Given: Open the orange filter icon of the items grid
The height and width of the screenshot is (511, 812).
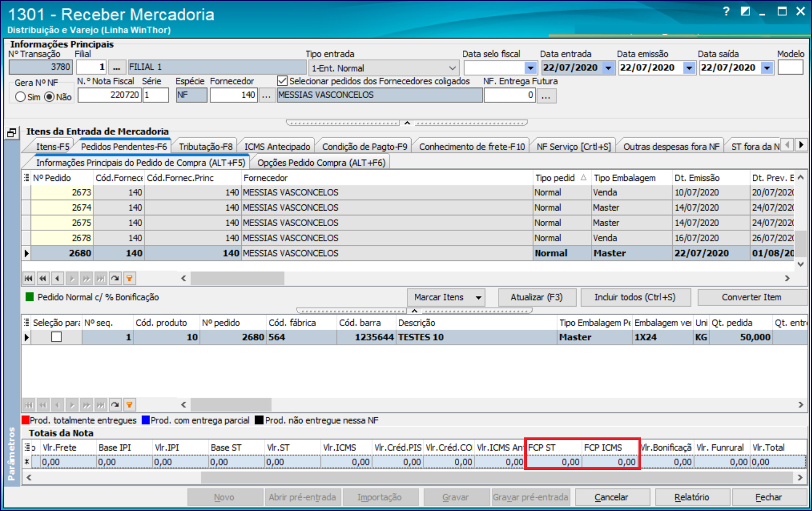Looking at the screenshot, I should pyautogui.click(x=129, y=405).
